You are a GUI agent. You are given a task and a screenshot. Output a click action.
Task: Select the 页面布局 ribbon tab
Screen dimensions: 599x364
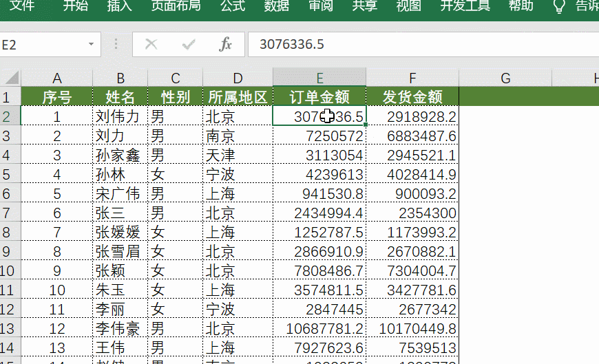(x=176, y=6)
